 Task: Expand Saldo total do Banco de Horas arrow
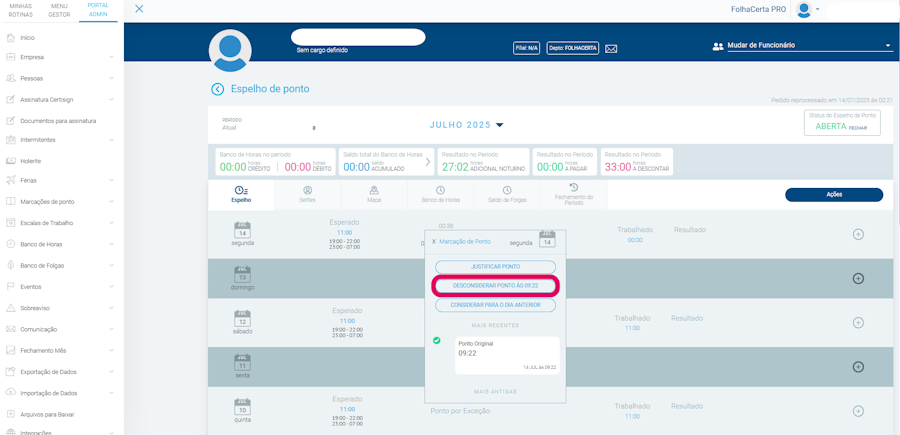(427, 162)
